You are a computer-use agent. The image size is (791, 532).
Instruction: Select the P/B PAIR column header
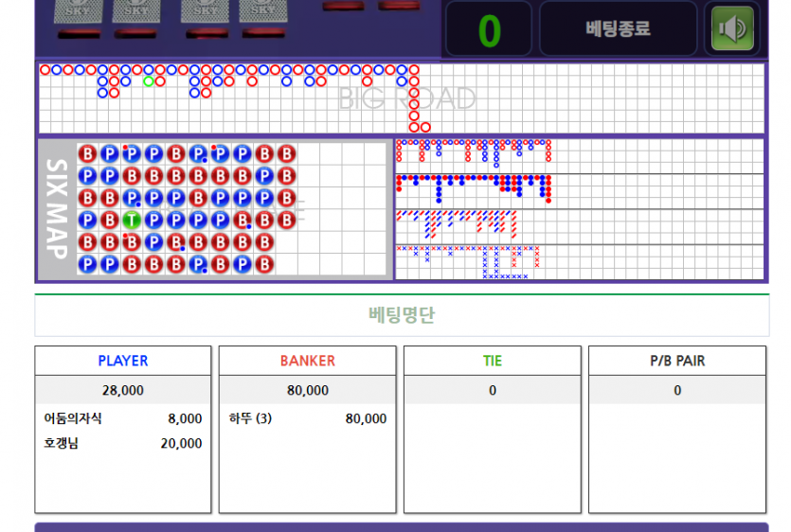677,361
